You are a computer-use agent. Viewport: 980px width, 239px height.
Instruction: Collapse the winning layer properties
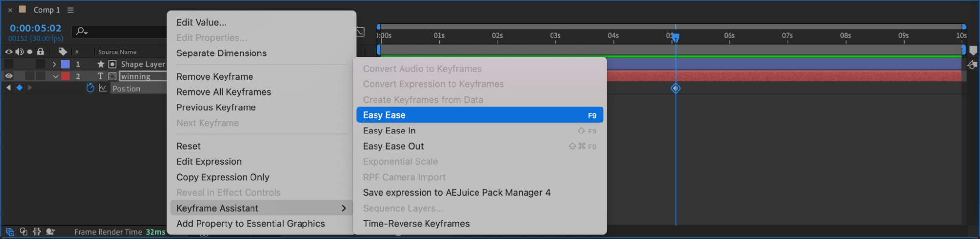click(x=55, y=76)
